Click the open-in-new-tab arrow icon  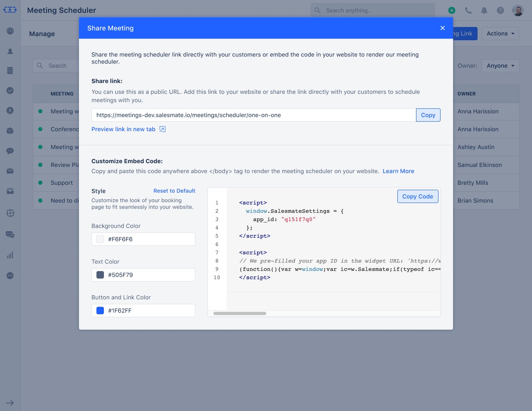point(163,129)
